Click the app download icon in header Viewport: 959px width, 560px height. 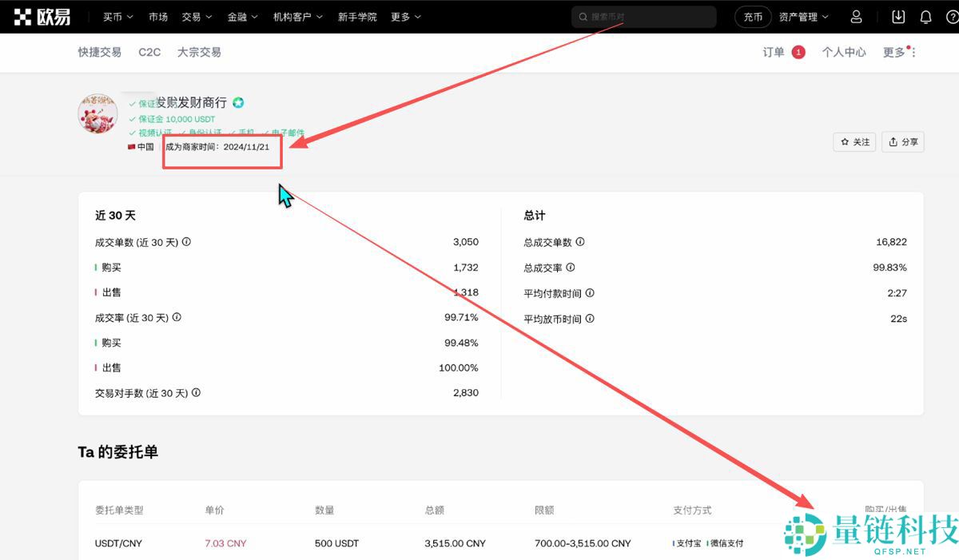pyautogui.click(x=897, y=16)
